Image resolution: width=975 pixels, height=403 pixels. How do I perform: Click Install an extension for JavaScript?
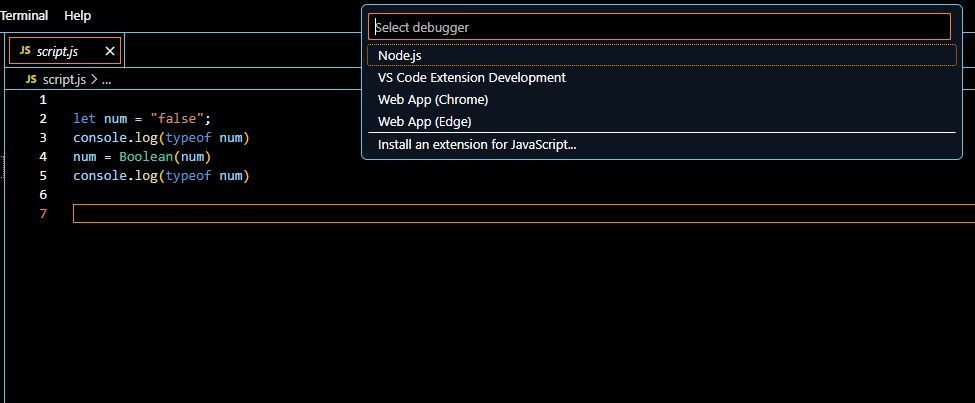662,145
